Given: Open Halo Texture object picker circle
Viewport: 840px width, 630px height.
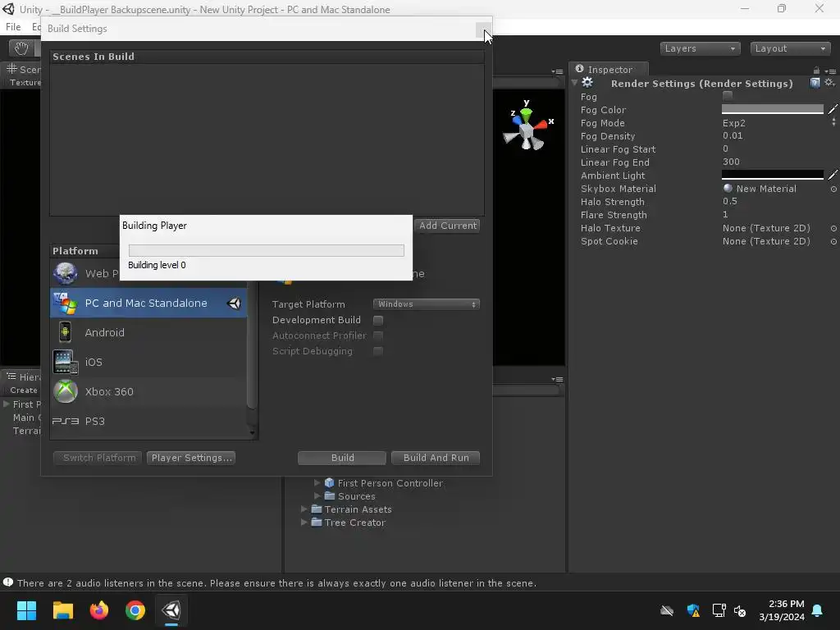Looking at the screenshot, I should click(x=833, y=228).
